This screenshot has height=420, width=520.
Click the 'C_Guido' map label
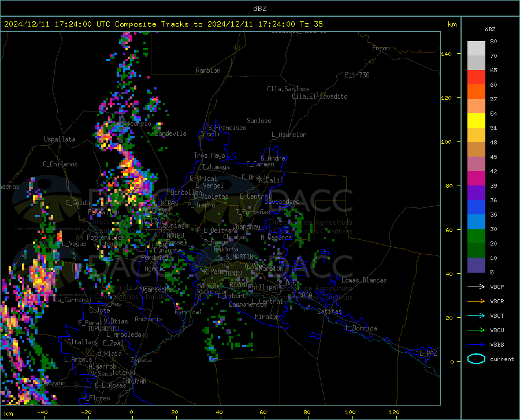click(77, 203)
